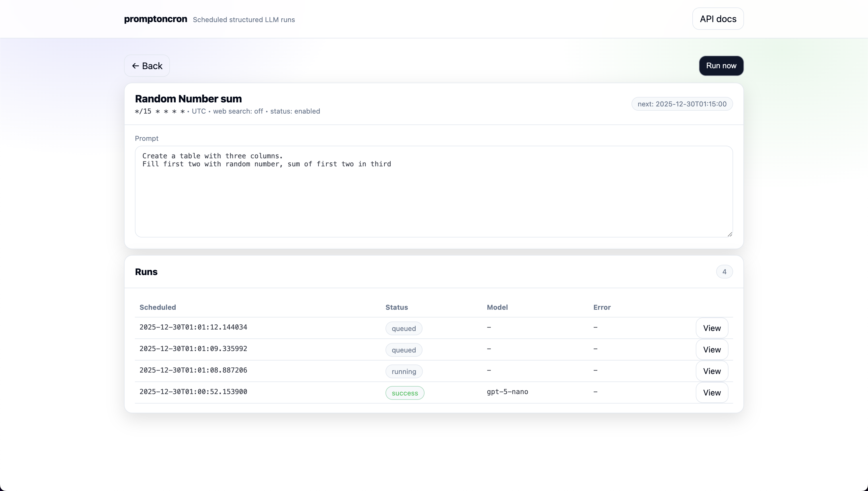Select the Runs section heading
The image size is (868, 491).
point(146,272)
